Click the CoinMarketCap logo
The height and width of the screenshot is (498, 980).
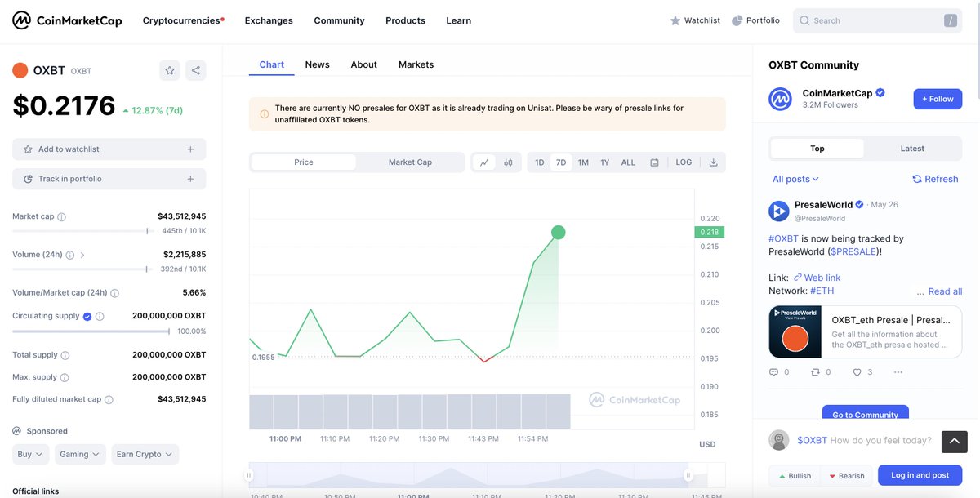(67, 20)
